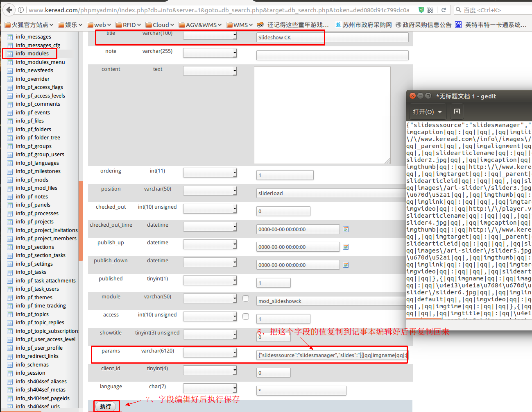Open calendar picker for publish_down field

346,265
